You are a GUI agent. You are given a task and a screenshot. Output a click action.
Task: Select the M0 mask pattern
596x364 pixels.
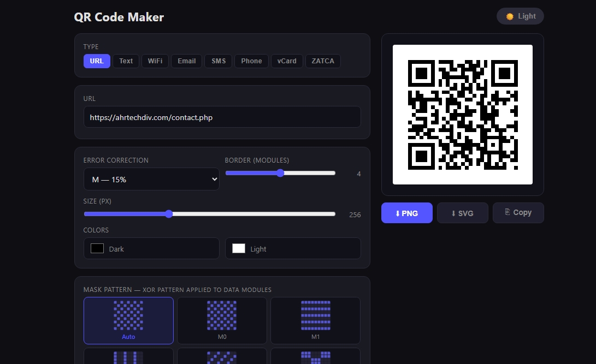(x=222, y=321)
